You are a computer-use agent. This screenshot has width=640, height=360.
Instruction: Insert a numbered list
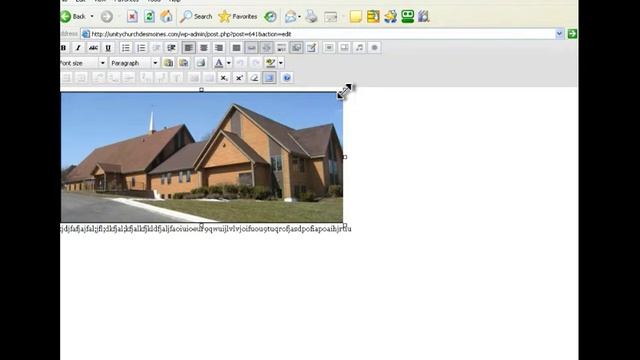[x=141, y=48]
